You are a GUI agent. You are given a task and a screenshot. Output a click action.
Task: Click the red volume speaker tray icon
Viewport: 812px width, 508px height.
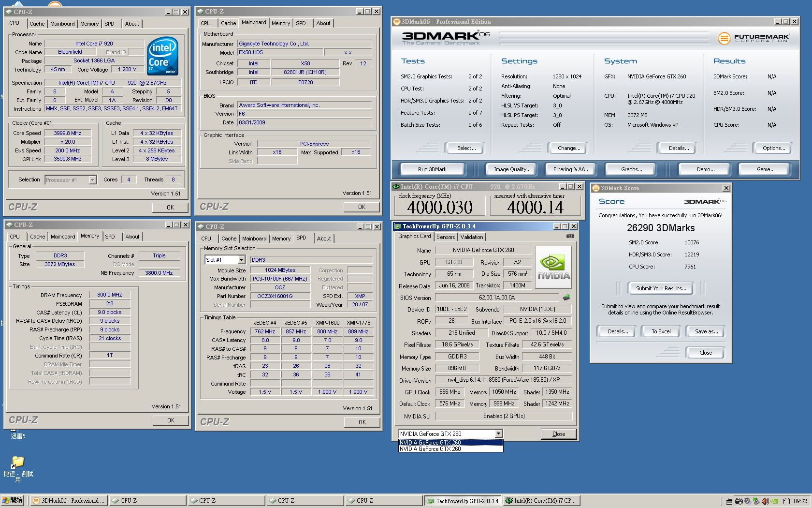765,501
